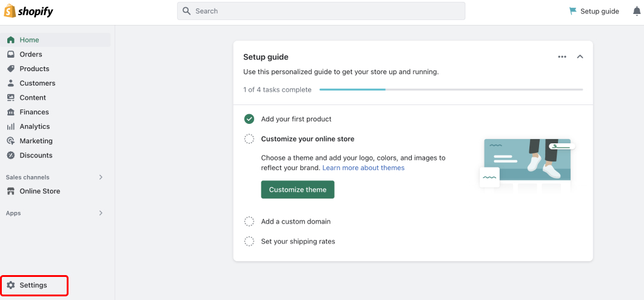Screen dimensions: 644x300
Task: Click the Settings gear icon
Action: click(x=11, y=285)
